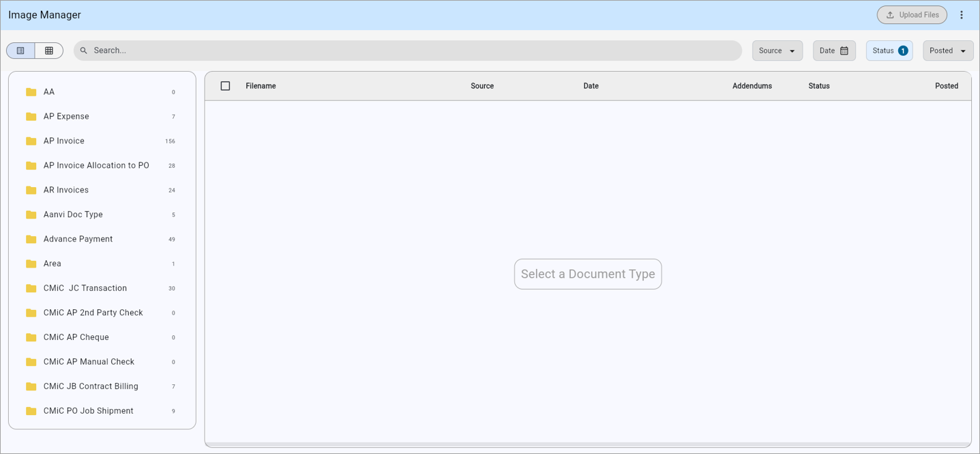
Task: Select the AP Invoice folder
Action: pos(102,141)
